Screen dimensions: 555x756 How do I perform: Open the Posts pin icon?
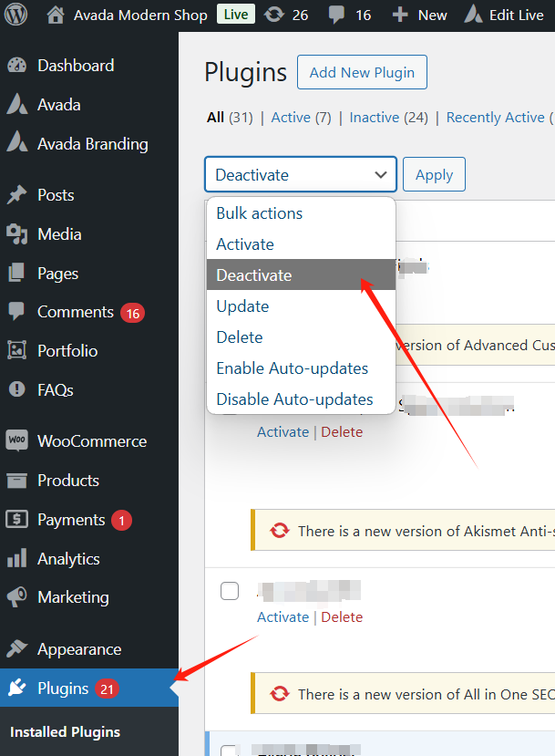(16, 195)
